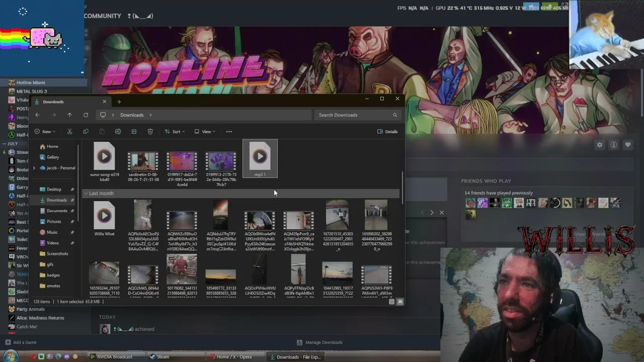The height and width of the screenshot is (362, 644).
Task: Select the suno-song-e319bbd0 audio file
Action: (x=105, y=163)
